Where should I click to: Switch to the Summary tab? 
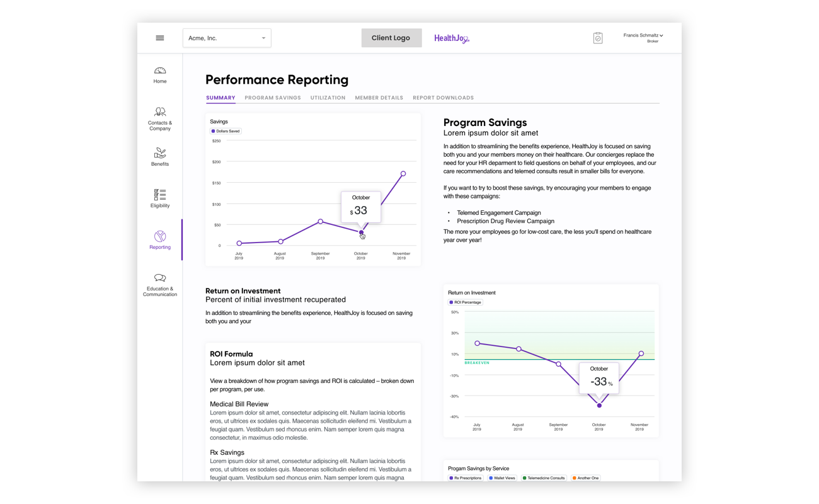[x=220, y=98]
